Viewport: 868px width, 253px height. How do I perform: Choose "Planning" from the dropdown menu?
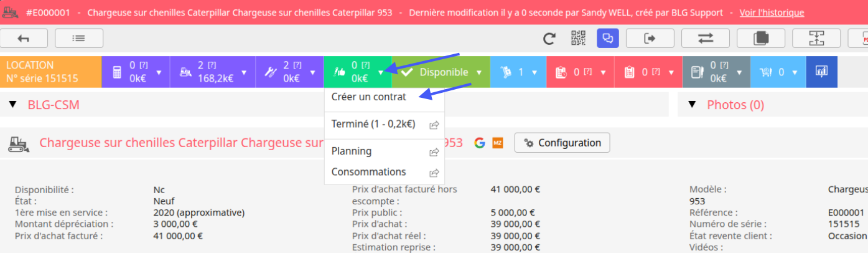pos(352,151)
